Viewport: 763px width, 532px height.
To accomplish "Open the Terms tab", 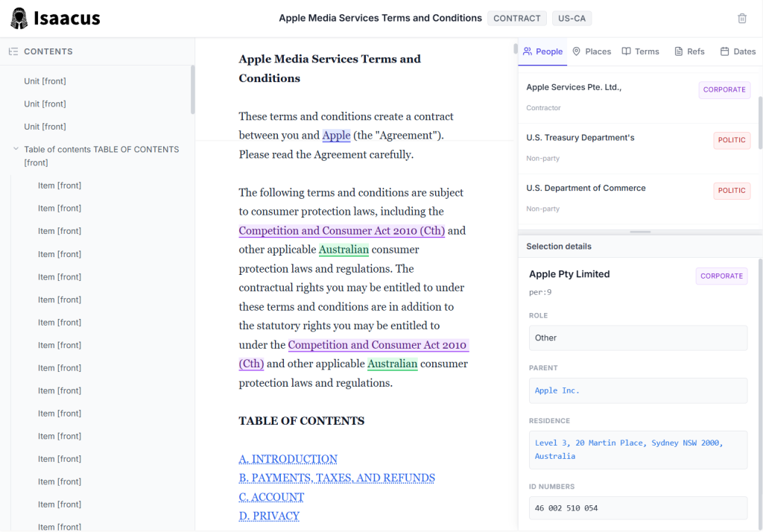I will (640, 51).
